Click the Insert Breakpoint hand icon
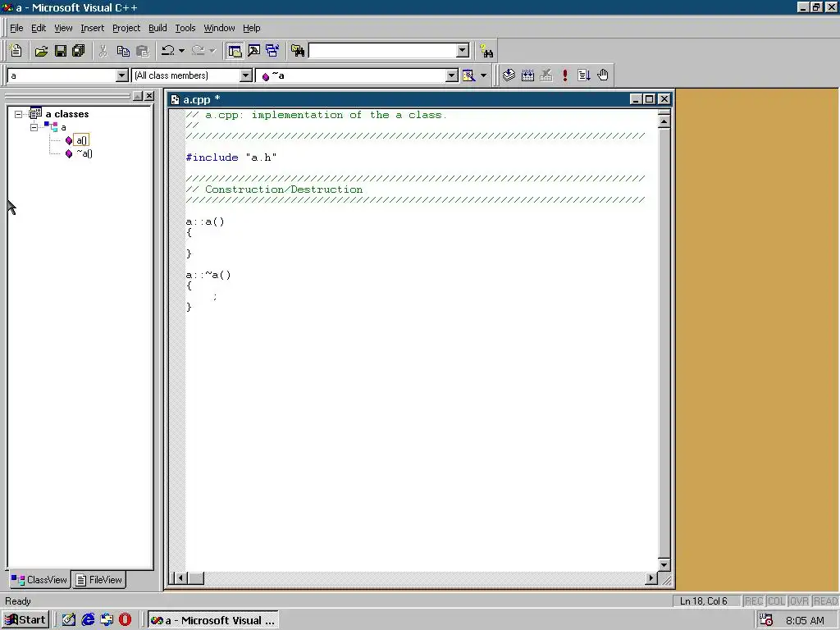The height and width of the screenshot is (630, 840). coord(603,75)
